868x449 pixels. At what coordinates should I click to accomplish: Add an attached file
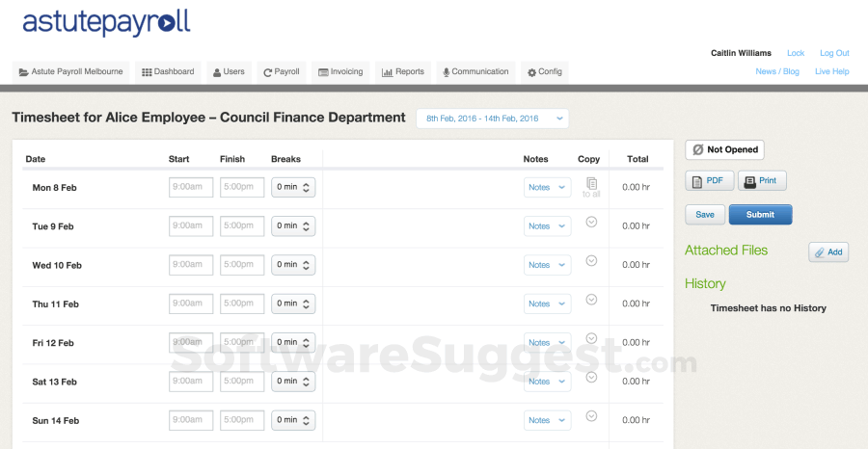(x=828, y=252)
